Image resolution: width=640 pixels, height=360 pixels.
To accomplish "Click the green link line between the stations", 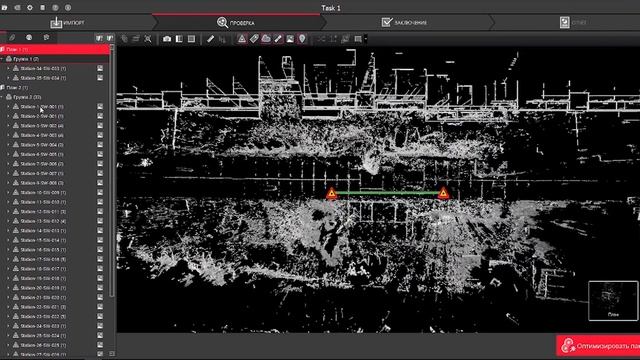I will pyautogui.click(x=388, y=193).
